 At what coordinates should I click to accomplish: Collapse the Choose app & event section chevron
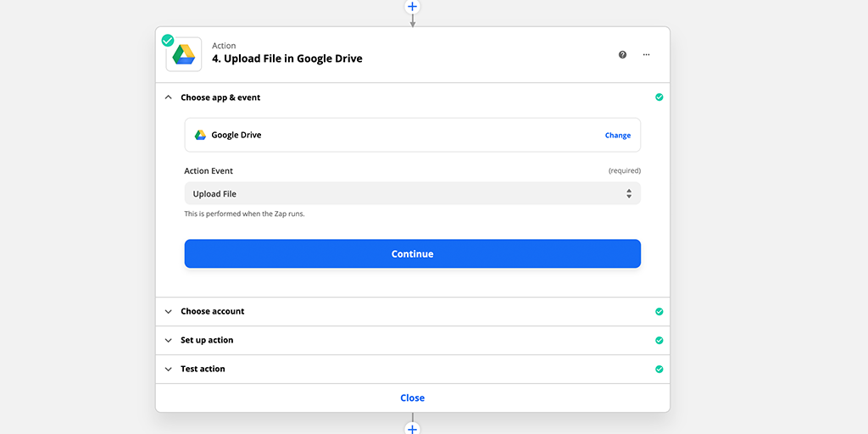[168, 97]
